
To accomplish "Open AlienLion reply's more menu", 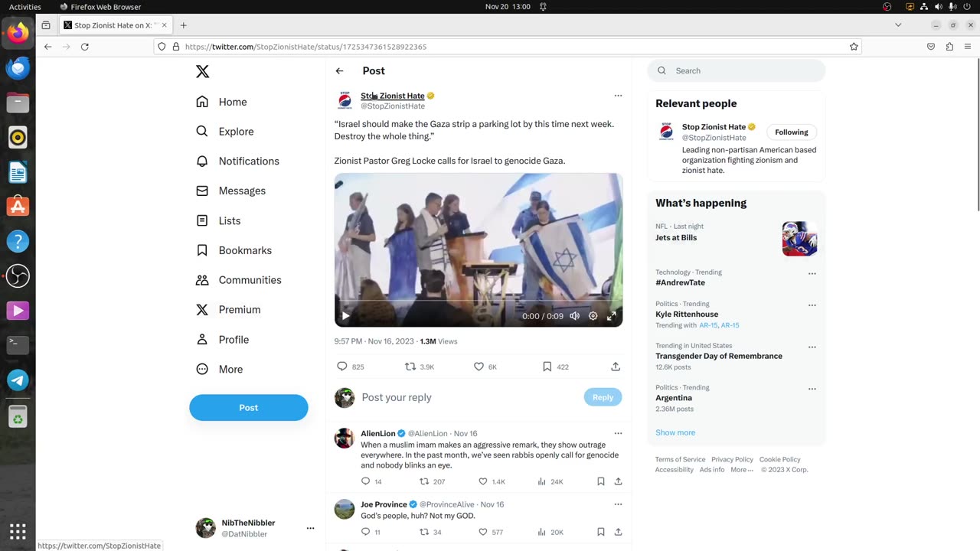I will click(618, 433).
